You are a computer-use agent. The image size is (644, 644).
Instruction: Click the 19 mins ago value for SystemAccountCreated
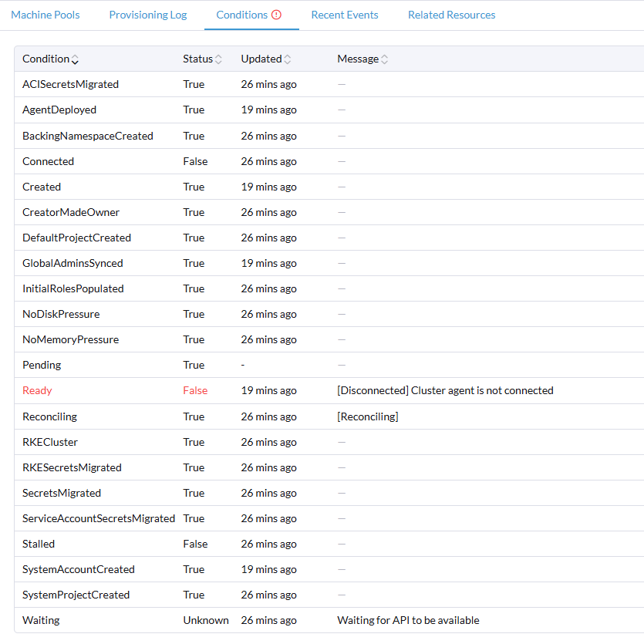point(268,570)
